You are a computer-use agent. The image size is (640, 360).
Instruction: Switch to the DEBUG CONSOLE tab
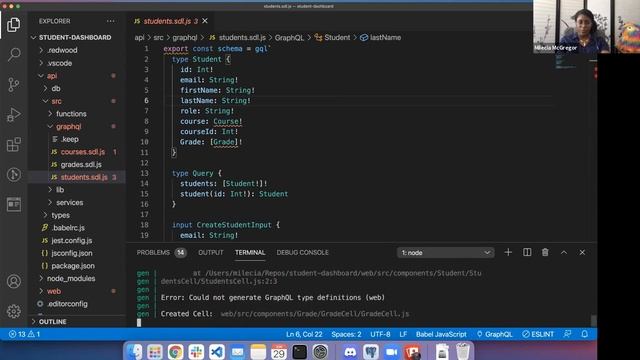pos(302,253)
